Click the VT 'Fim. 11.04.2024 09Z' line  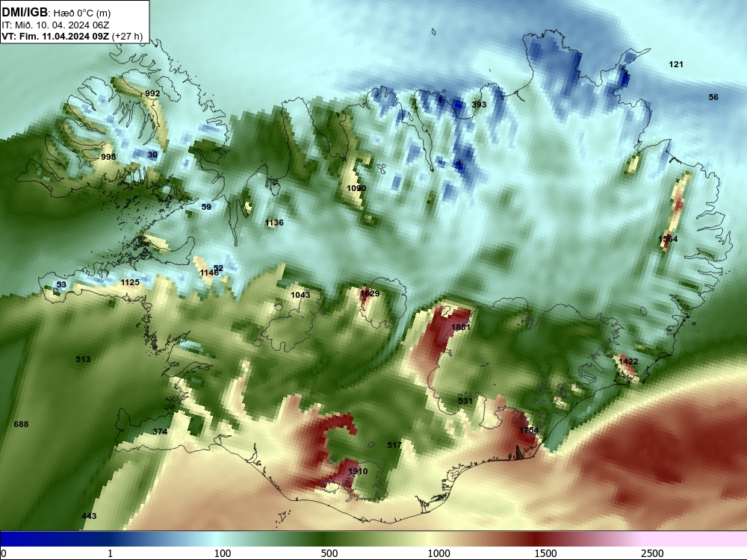55,36
